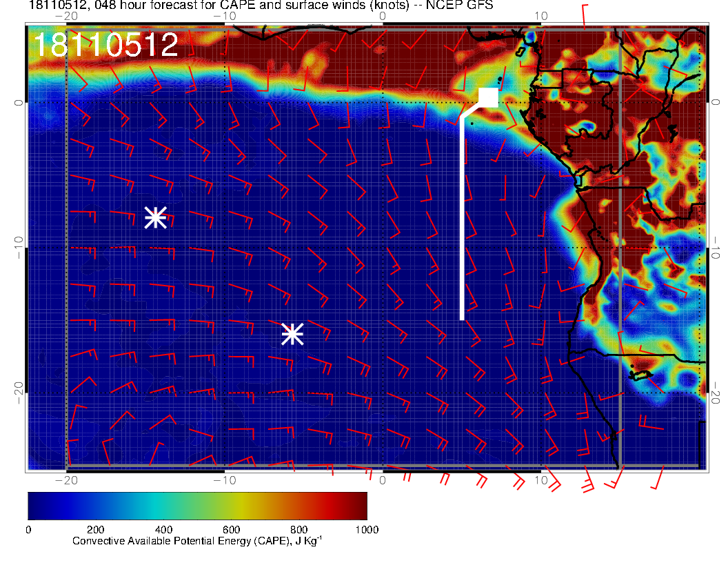Click the -20 latitude label on the left axis
This screenshot has width=728, height=563.
(x=19, y=393)
